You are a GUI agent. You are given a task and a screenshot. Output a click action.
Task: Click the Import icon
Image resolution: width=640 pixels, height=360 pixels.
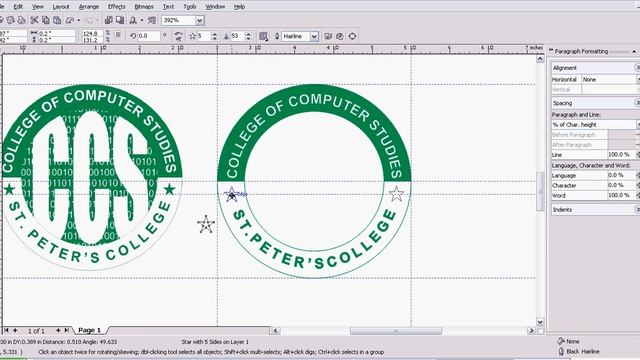[x=109, y=20]
